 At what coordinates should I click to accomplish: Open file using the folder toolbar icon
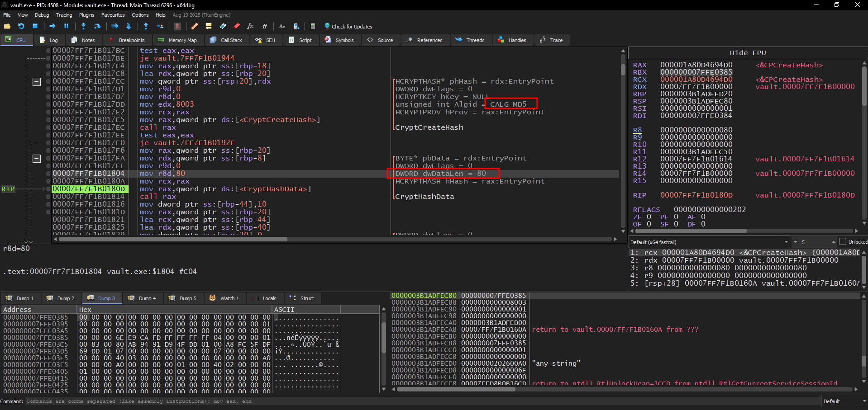coord(7,26)
